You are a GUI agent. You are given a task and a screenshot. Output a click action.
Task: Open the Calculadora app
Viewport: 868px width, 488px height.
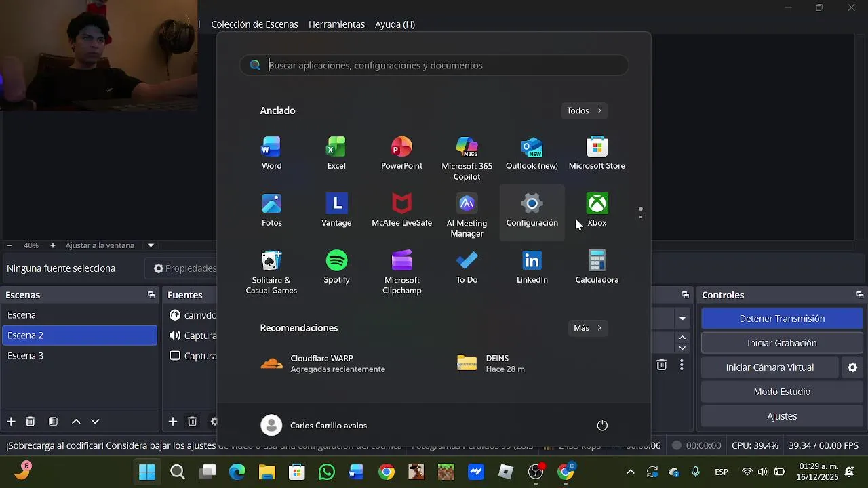[597, 268]
